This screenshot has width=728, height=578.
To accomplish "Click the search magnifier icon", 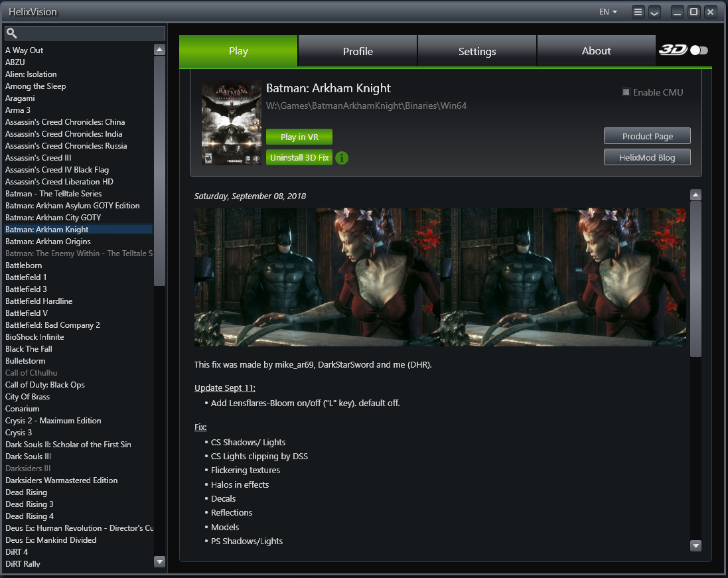I will click(x=11, y=33).
